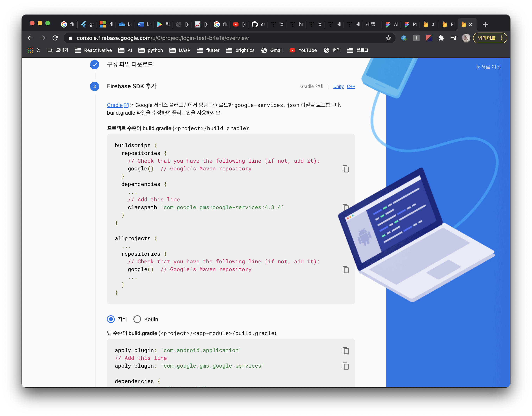Image resolution: width=532 pixels, height=416 pixels.
Task: Open a new browser tab
Action: (x=485, y=24)
